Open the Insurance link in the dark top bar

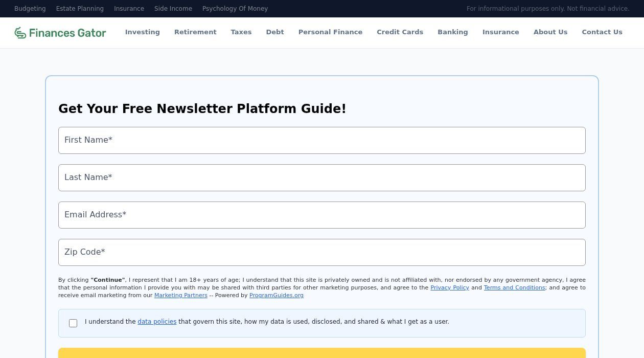pyautogui.click(x=129, y=9)
